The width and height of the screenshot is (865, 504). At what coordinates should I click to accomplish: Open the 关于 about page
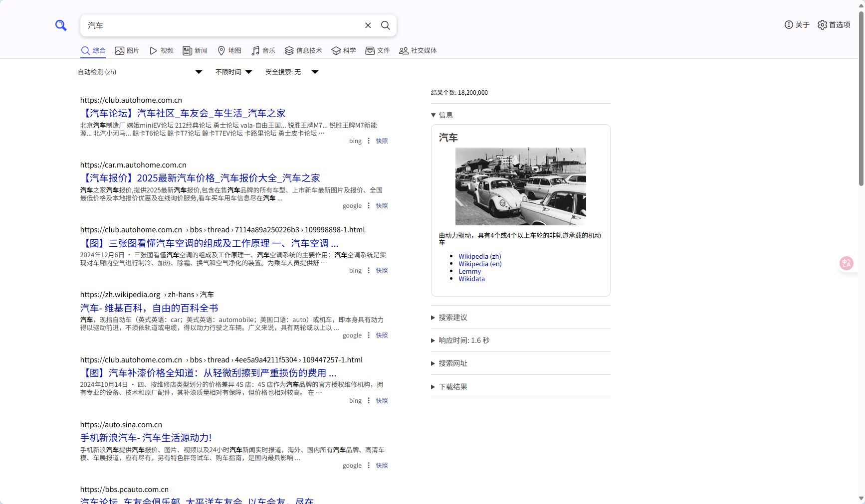pyautogui.click(x=797, y=25)
